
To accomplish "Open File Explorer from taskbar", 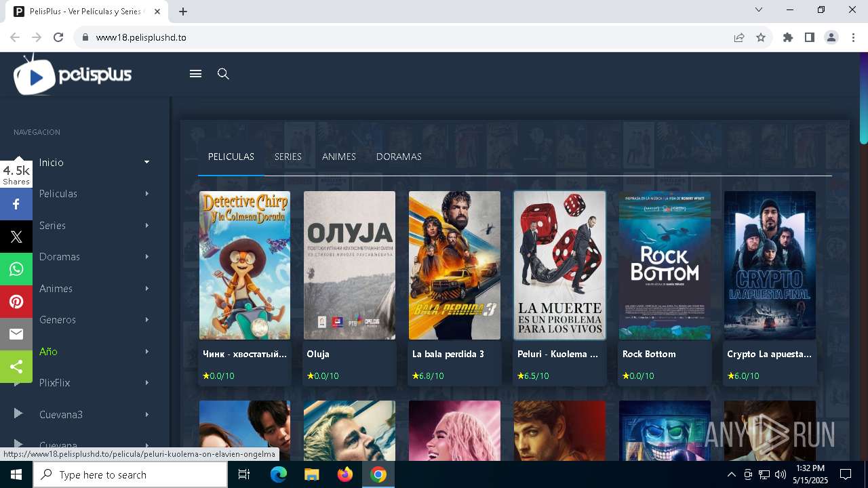I will coord(311,474).
